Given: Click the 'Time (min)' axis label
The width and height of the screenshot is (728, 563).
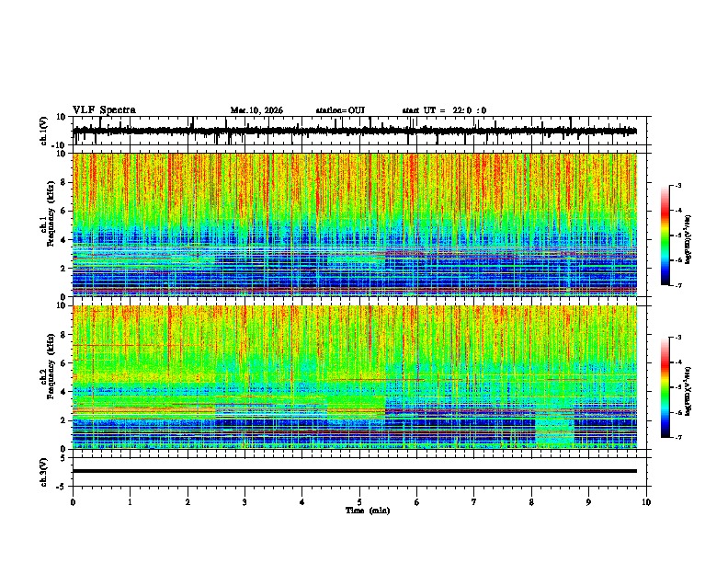Looking at the screenshot, I should click(368, 511).
